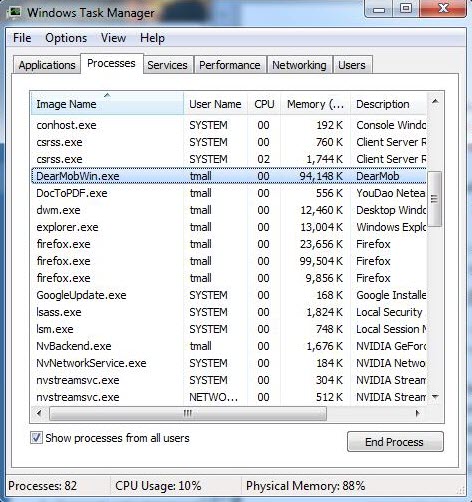472x502 pixels.
Task: Maximize the Task Manager window
Action: click(x=406, y=9)
